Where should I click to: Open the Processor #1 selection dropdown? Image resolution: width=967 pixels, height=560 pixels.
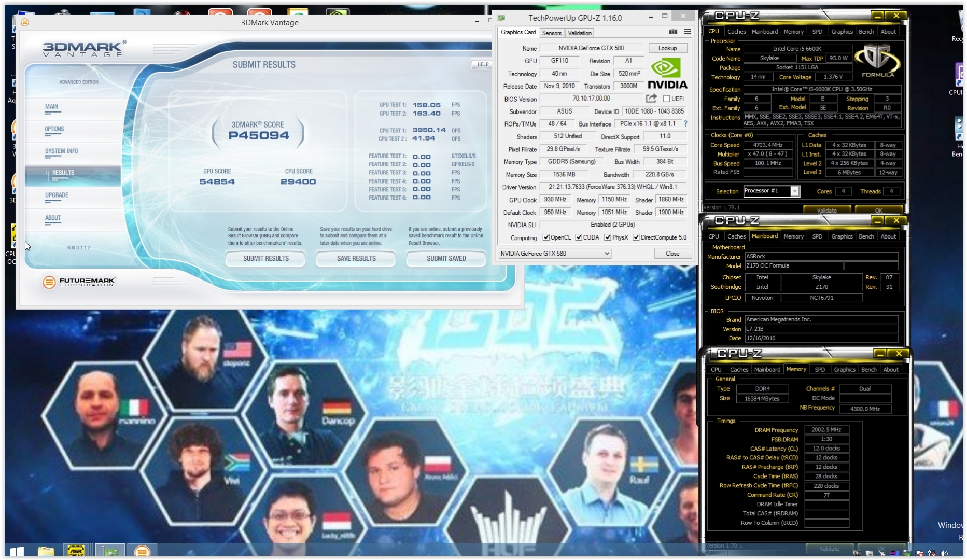(772, 191)
